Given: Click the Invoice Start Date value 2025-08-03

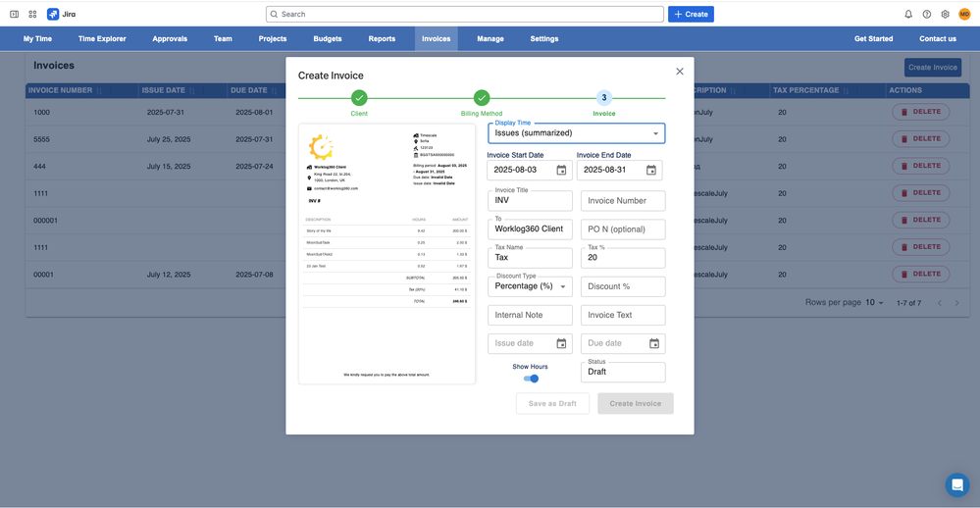Looking at the screenshot, I should point(515,170).
